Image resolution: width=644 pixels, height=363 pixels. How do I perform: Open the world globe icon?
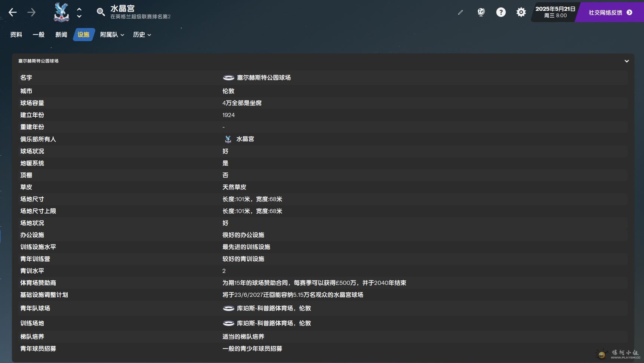[481, 12]
